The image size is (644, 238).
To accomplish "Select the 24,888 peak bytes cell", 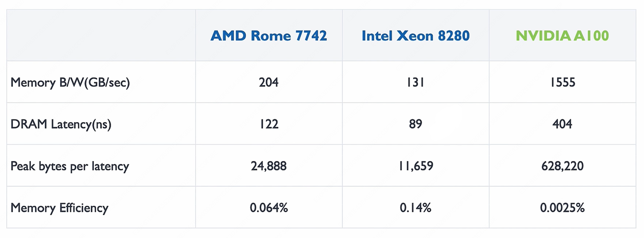I will 269,166.
